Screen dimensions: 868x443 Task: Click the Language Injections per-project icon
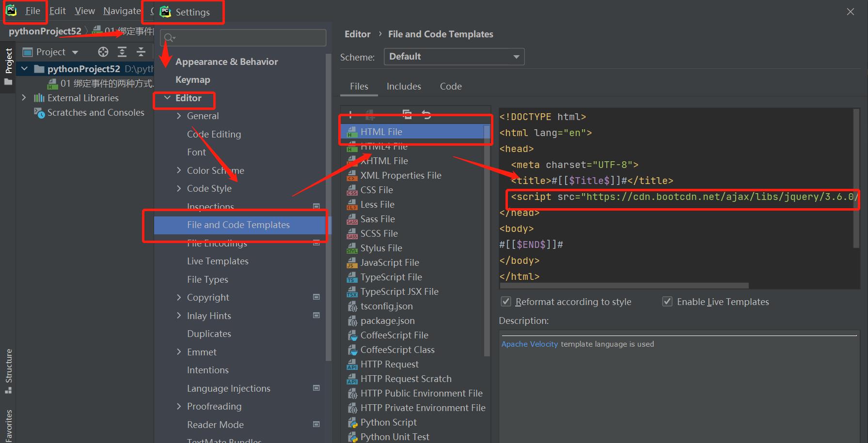click(x=316, y=388)
